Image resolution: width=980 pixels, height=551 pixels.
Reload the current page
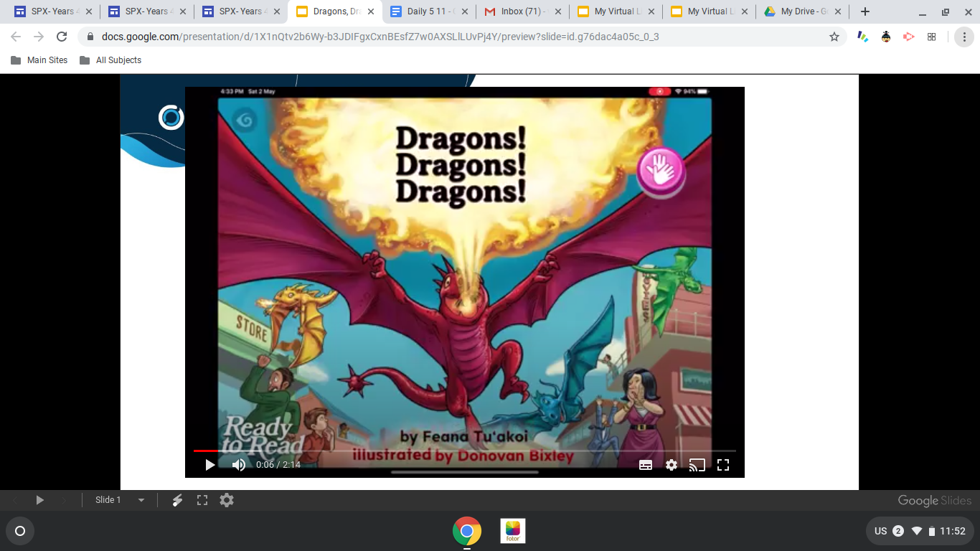pos(62,37)
